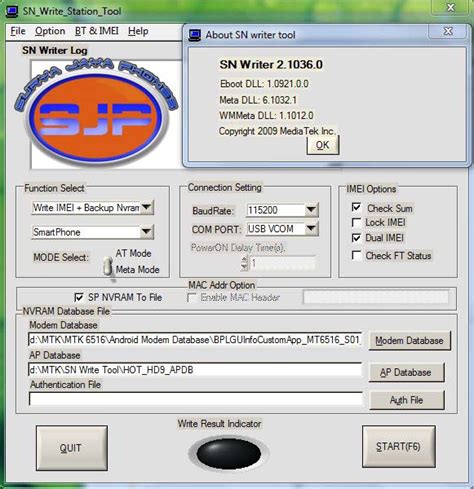Click the PowerON Delay Time stepper arrows
Viewport: 474px width, 489px height.
[x=244, y=263]
